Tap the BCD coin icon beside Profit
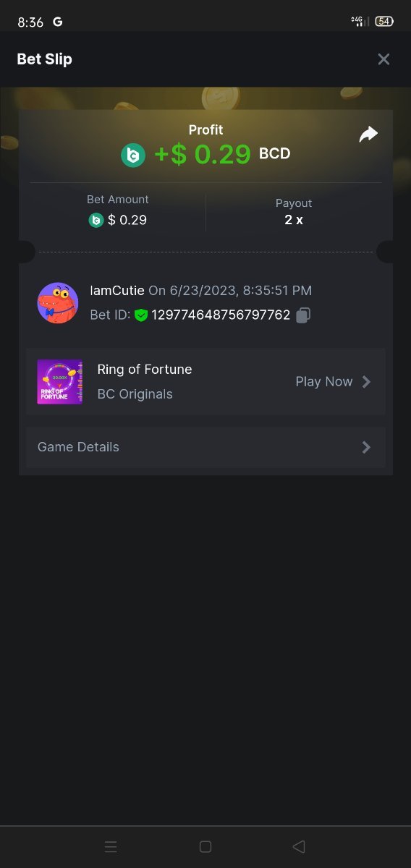The height and width of the screenshot is (868, 411). tap(133, 155)
